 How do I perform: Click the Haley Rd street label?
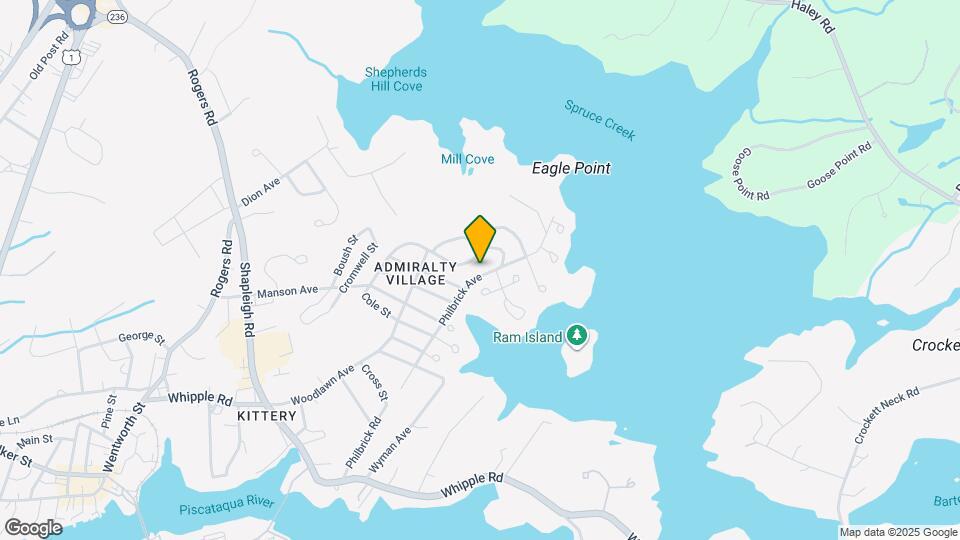point(813,17)
